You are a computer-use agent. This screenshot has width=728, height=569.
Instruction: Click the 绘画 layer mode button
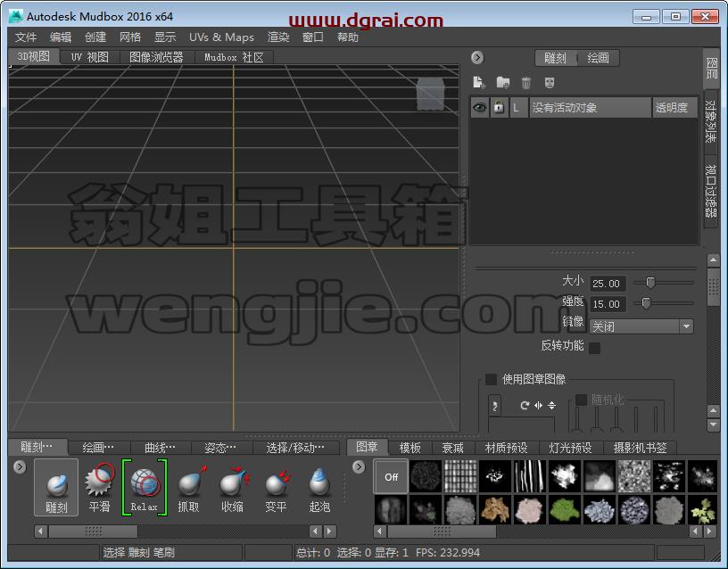point(598,58)
